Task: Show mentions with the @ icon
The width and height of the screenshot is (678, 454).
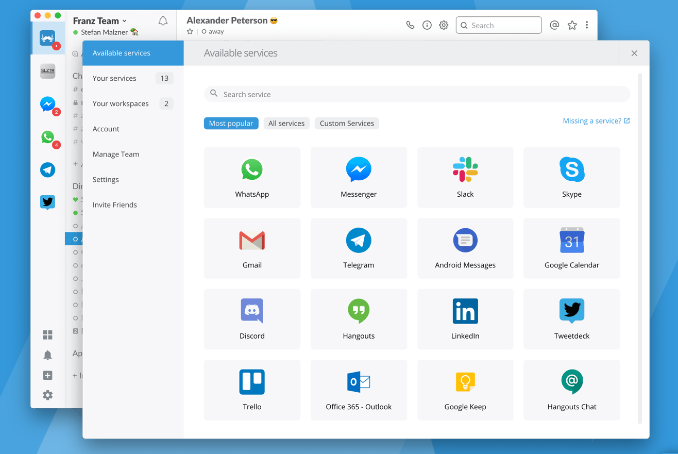Action: (x=554, y=25)
